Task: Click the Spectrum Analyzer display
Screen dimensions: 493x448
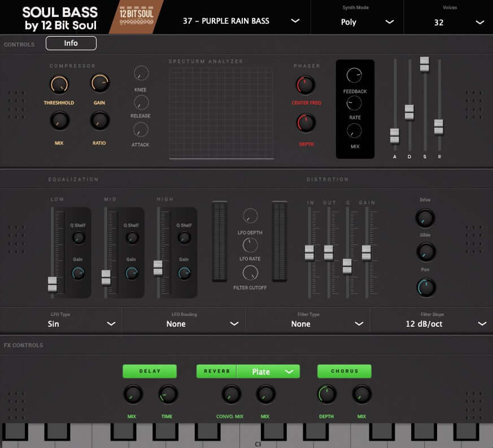Action: coord(221,113)
